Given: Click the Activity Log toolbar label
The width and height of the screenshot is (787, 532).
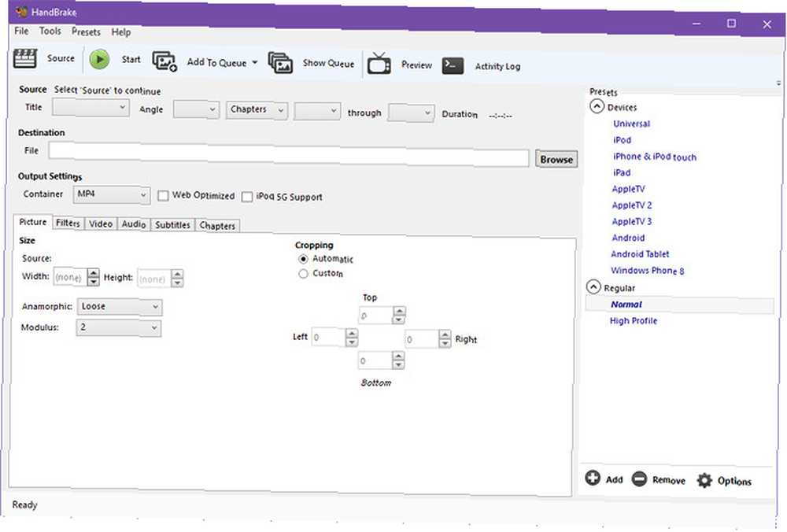Looking at the screenshot, I should pos(497,66).
